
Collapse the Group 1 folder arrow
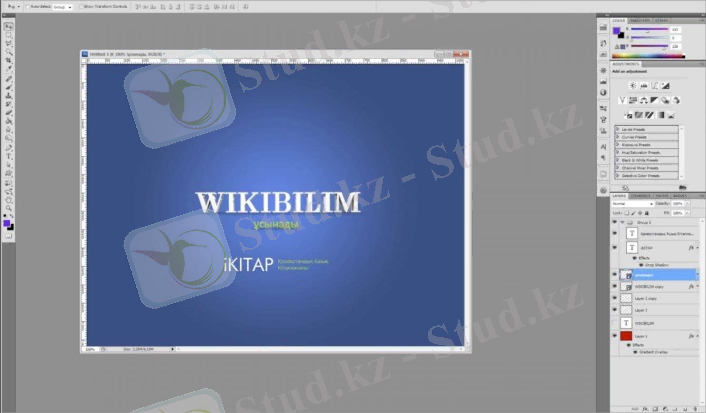[x=623, y=222]
